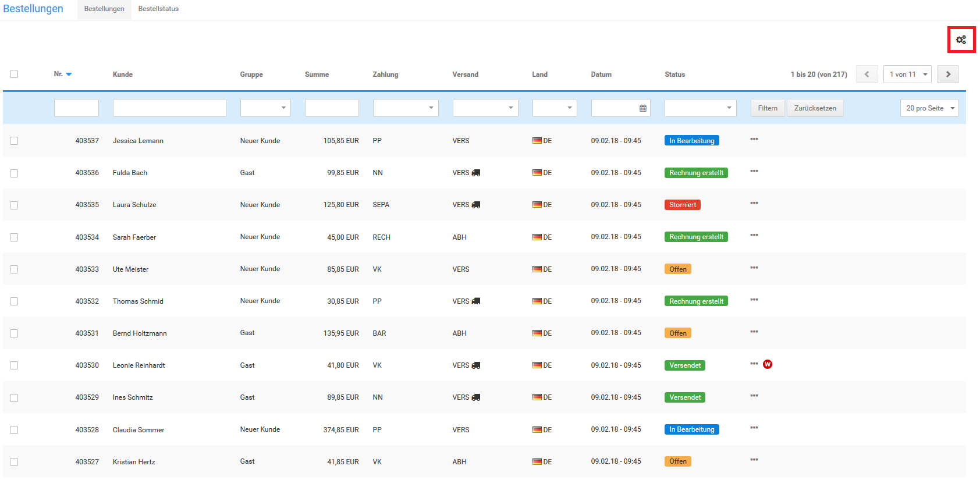Click the sort arrow next to Nr. column
Screen dimensions: 980x480
69,74
